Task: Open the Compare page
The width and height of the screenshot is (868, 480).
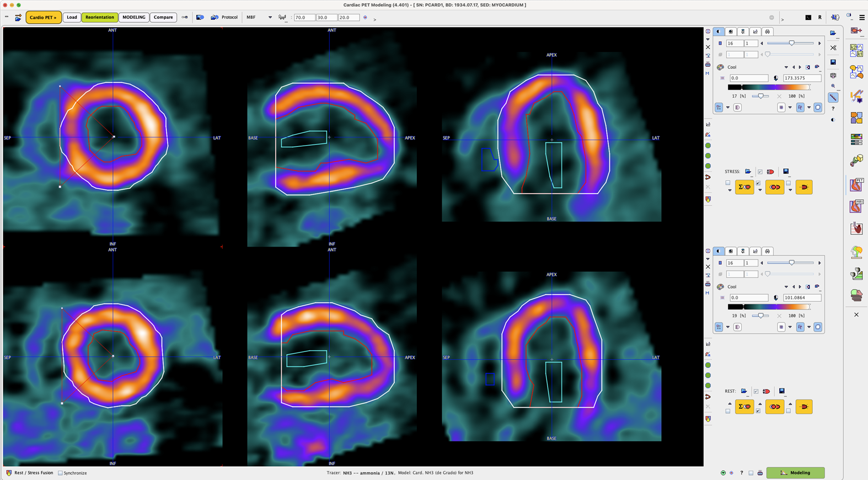Action: pos(163,17)
